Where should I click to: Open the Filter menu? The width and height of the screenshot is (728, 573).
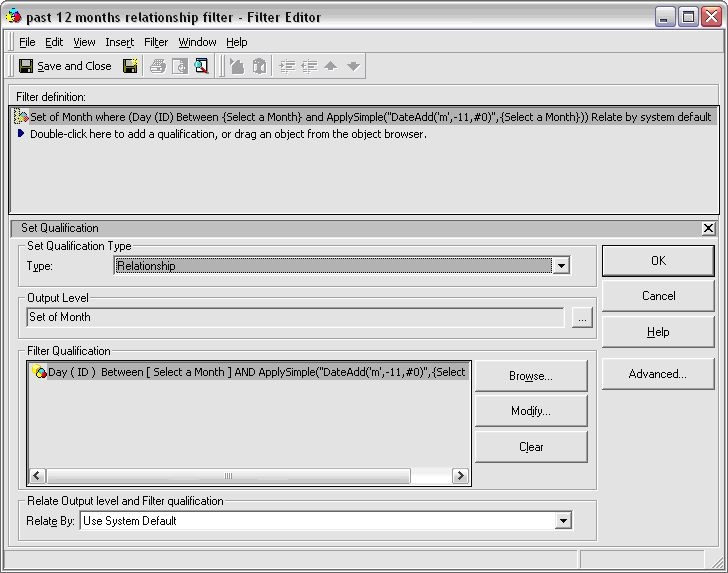(156, 42)
